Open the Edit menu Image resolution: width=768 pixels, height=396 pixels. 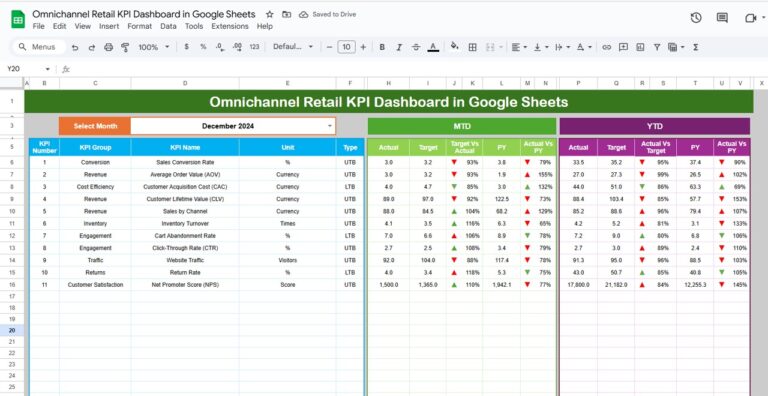[x=59, y=26]
